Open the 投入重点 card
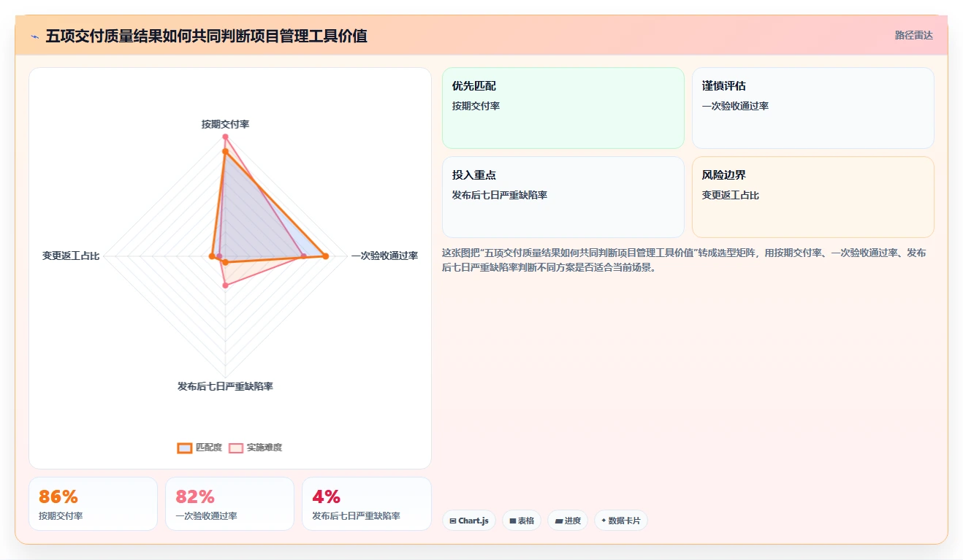 pos(563,197)
